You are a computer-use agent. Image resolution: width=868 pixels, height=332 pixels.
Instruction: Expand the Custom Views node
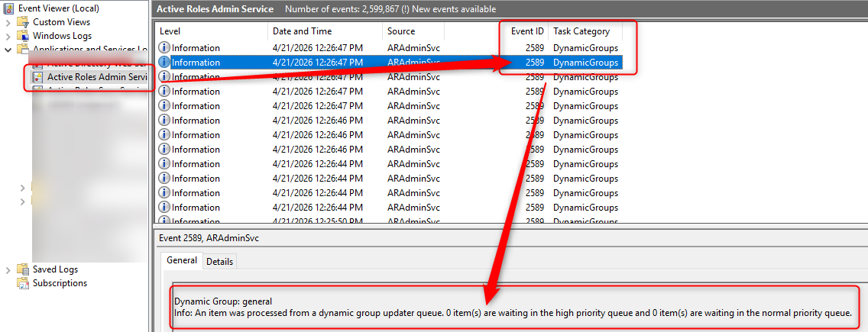pyautogui.click(x=8, y=22)
